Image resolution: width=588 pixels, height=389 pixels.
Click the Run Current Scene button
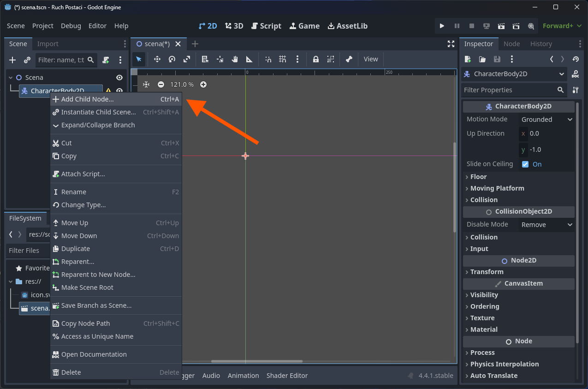coord(501,26)
